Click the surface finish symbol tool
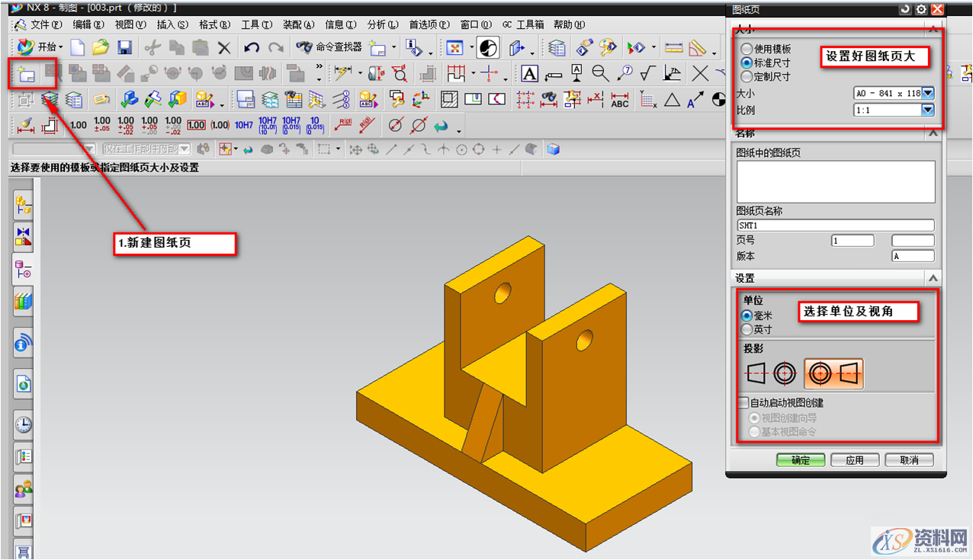 [x=648, y=74]
